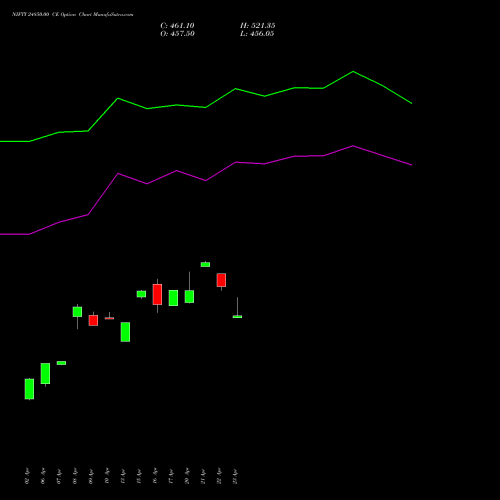Click the red candle above 09 Apr
The image size is (500, 500).
[93, 320]
